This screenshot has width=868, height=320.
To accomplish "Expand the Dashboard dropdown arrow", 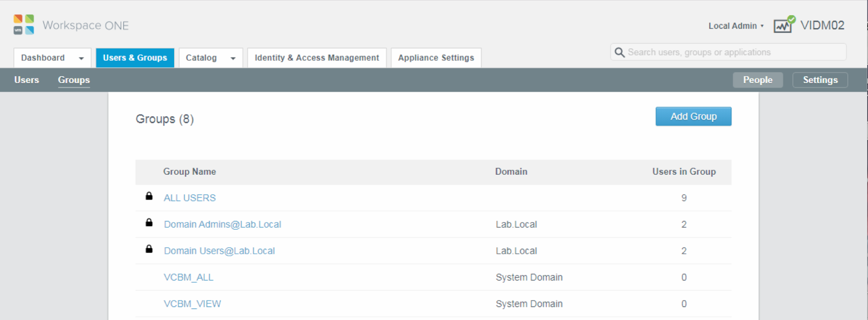I will click(81, 58).
